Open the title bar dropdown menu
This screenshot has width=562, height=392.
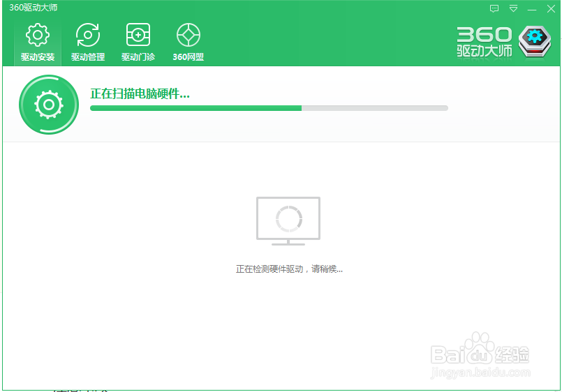click(513, 8)
